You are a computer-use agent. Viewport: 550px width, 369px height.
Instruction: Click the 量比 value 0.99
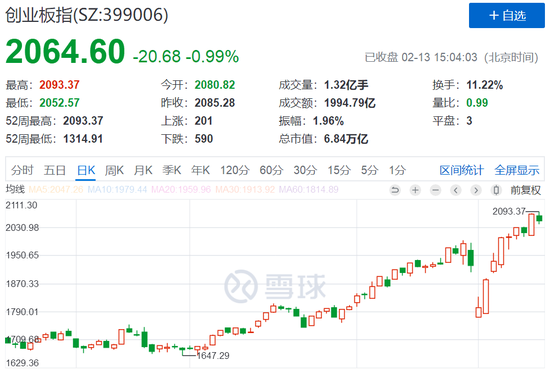(477, 103)
